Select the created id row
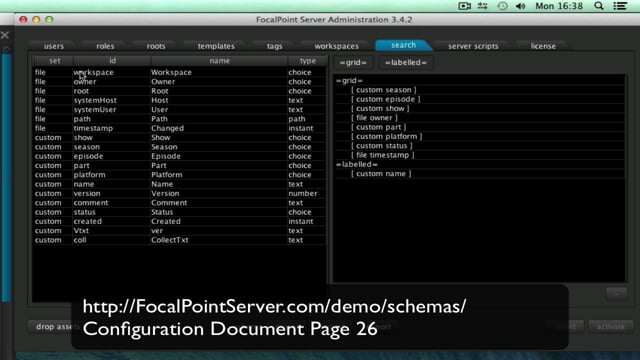Viewport: 640px width, 360px height. click(180, 222)
